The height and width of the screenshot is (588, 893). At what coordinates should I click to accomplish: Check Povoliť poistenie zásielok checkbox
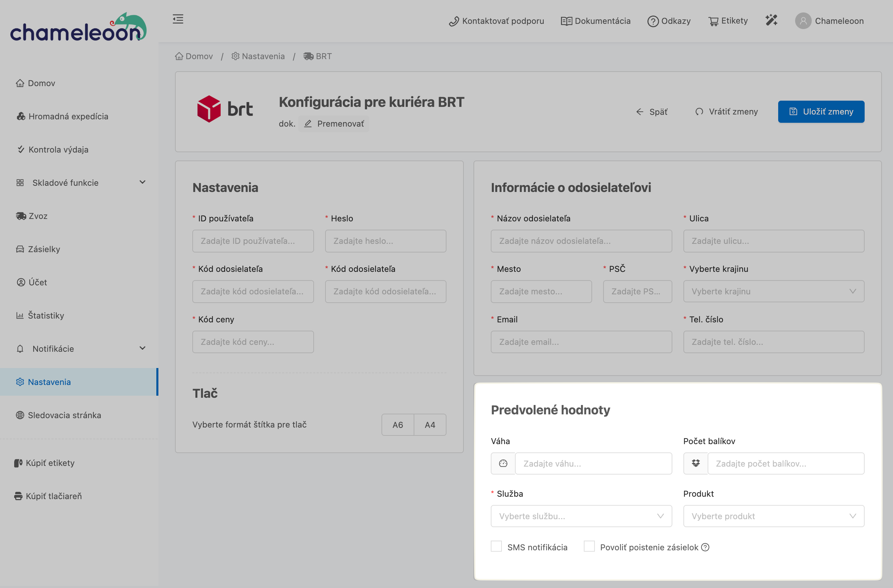(589, 546)
